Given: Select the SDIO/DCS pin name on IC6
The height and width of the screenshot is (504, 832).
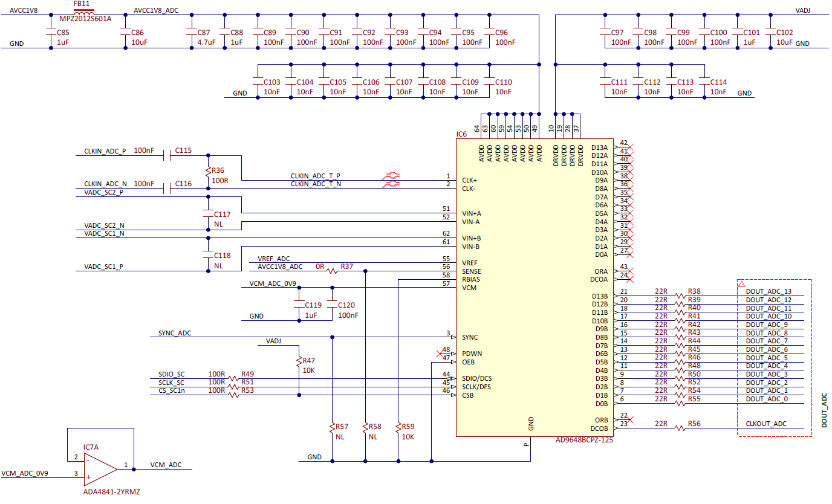Looking at the screenshot, I should (477, 379).
